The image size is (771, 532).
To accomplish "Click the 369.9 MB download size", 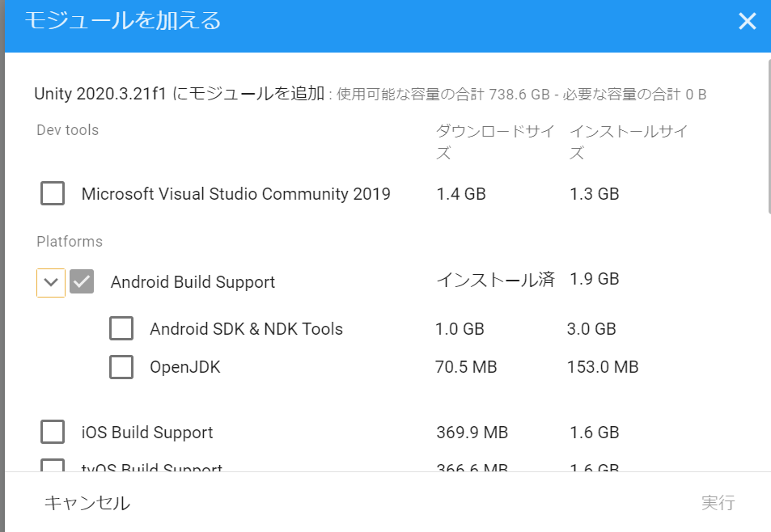I will tap(472, 433).
